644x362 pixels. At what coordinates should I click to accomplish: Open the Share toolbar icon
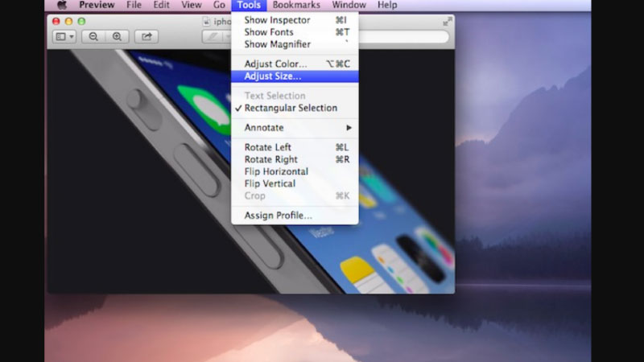coord(147,36)
